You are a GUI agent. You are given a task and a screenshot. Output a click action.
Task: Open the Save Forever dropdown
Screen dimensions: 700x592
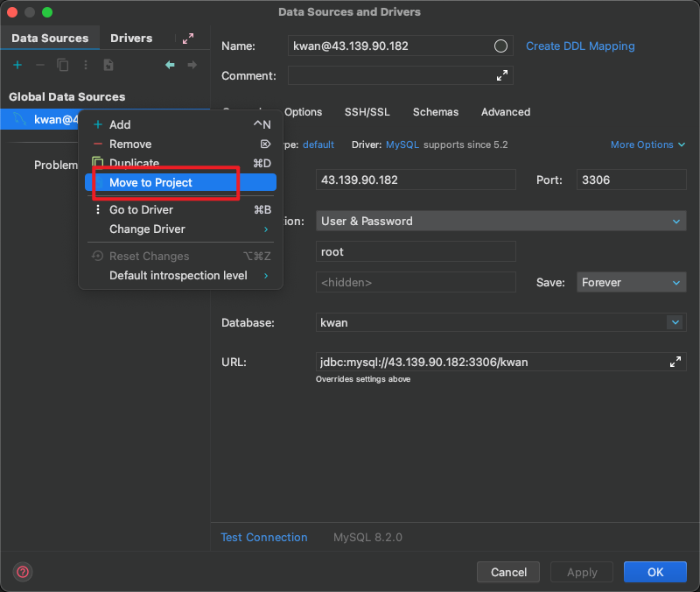tap(631, 282)
